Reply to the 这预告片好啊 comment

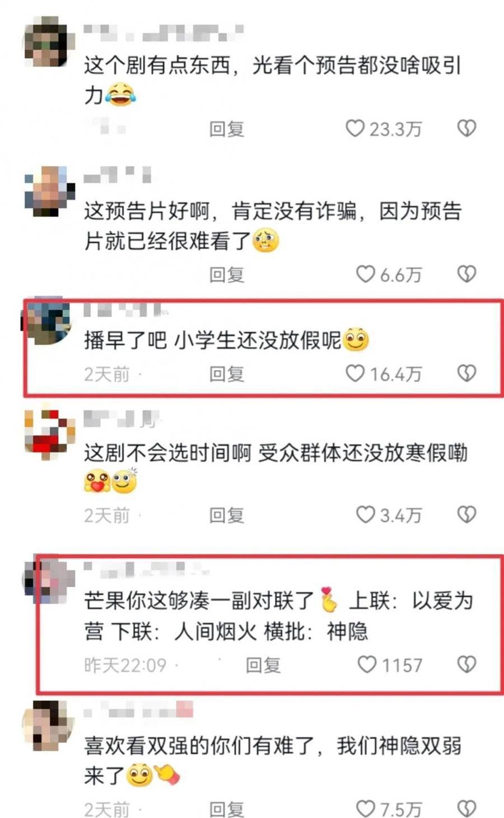pyautogui.click(x=227, y=275)
